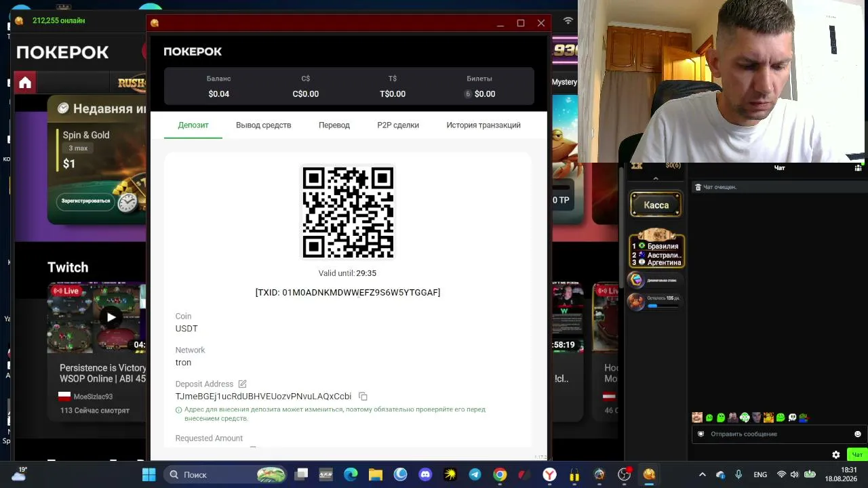Click the T$0.00 balance value
This screenshot has height=488, width=868.
pos(393,94)
